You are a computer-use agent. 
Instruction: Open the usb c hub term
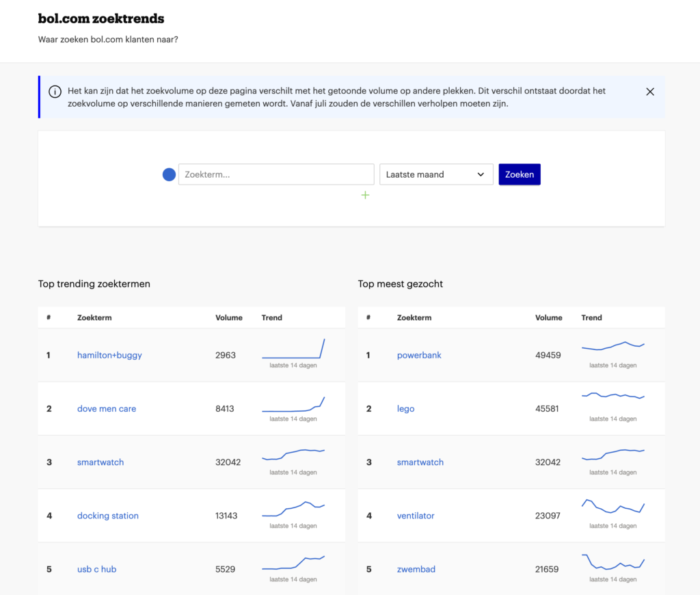pos(96,569)
